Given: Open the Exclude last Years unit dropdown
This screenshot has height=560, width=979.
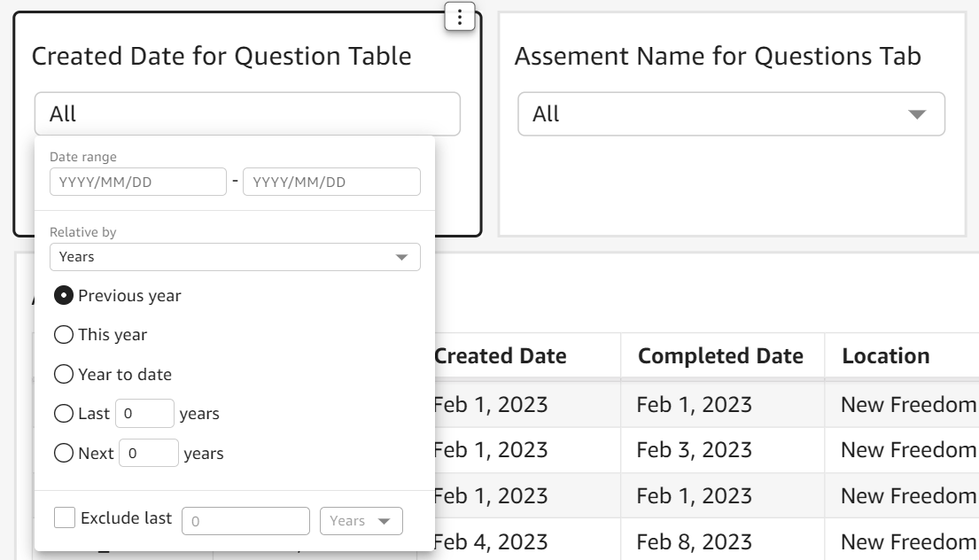Looking at the screenshot, I should pos(360,521).
